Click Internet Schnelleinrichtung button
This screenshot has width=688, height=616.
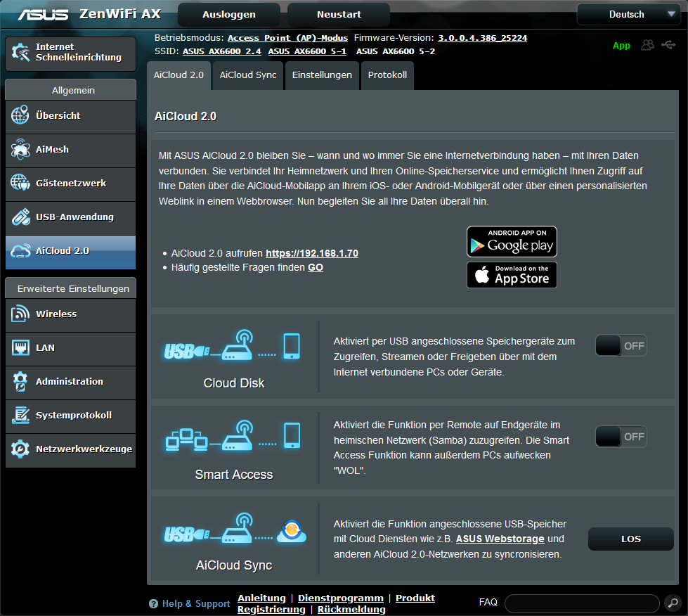coord(71,53)
